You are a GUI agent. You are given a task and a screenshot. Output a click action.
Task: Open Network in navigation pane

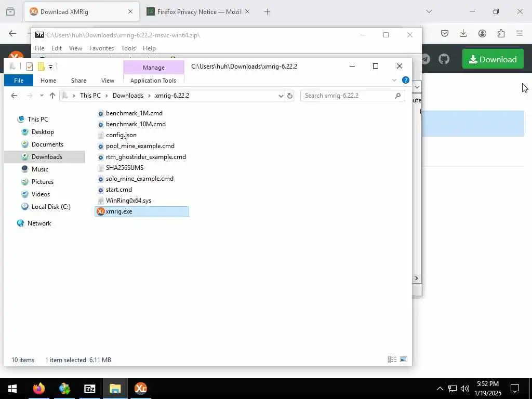coord(39,223)
